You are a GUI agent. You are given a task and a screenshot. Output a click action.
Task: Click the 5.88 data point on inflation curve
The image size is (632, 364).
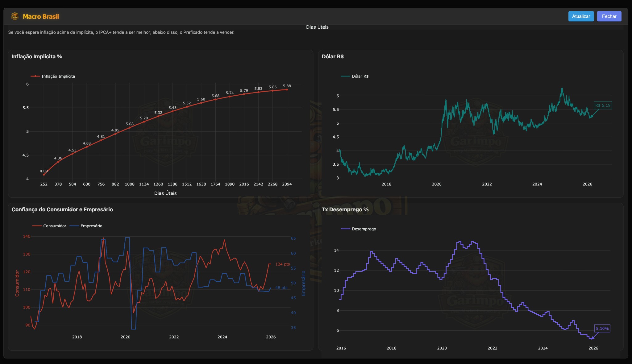point(287,89)
